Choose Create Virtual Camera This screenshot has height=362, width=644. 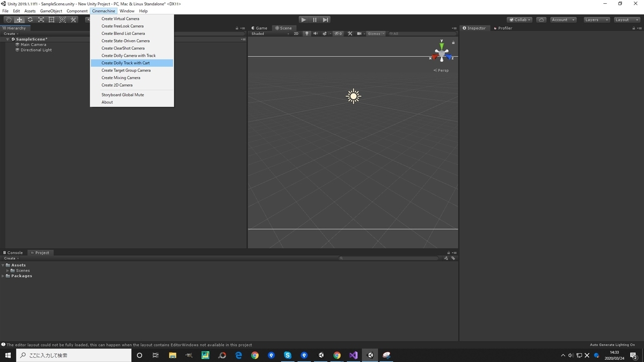(132, 19)
